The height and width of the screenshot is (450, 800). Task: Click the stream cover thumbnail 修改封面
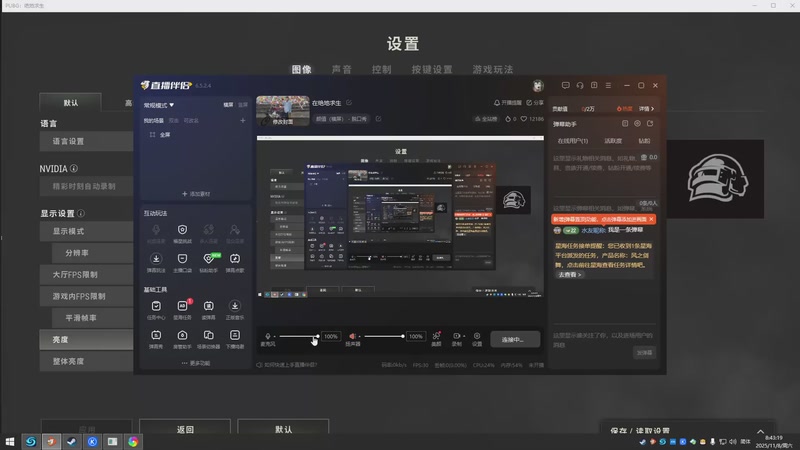(x=283, y=111)
